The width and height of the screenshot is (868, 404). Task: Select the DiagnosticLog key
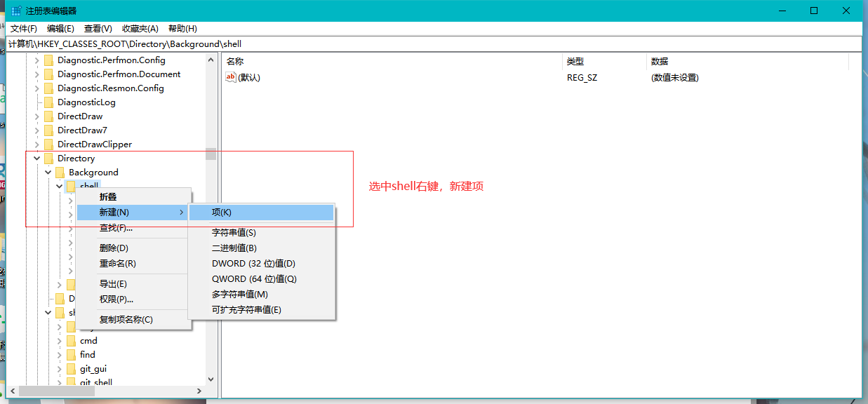point(86,102)
